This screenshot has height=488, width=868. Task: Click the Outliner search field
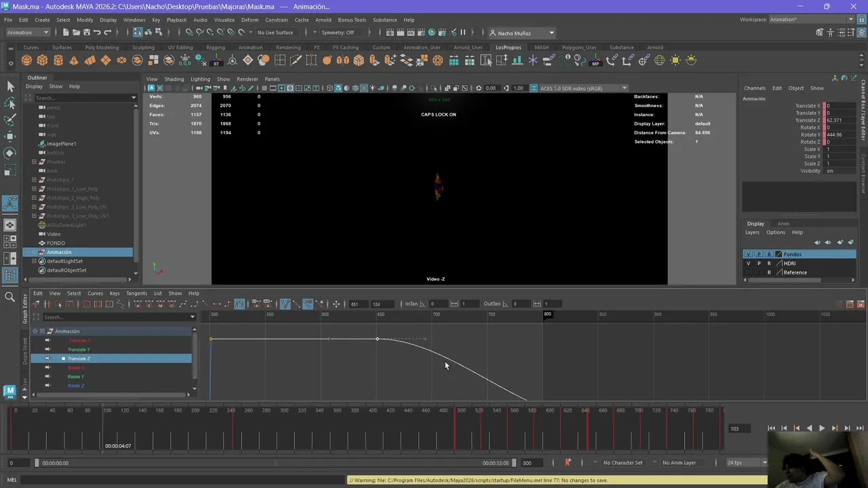(x=85, y=98)
